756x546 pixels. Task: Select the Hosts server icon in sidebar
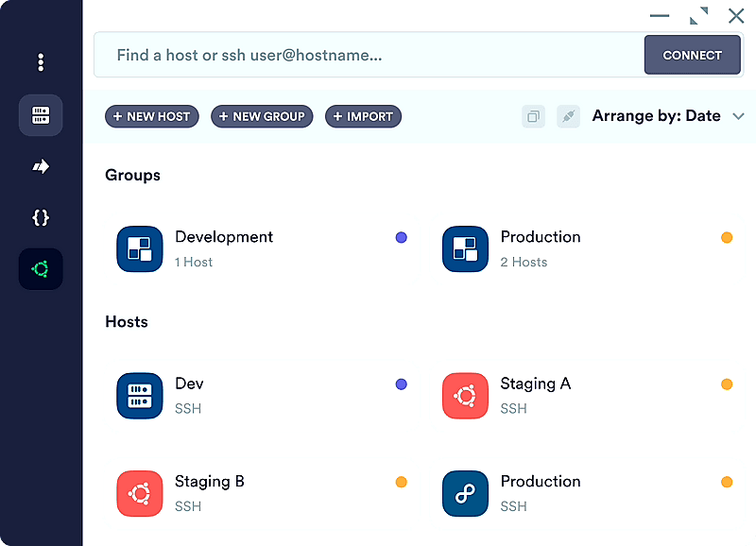coord(41,115)
